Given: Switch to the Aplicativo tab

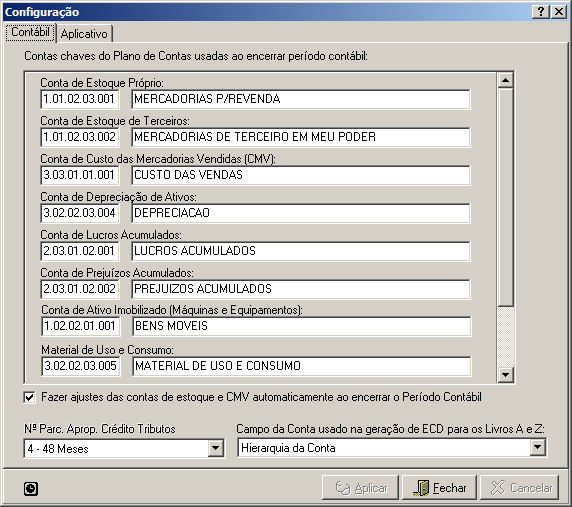Looking at the screenshot, I should pyautogui.click(x=84, y=34).
